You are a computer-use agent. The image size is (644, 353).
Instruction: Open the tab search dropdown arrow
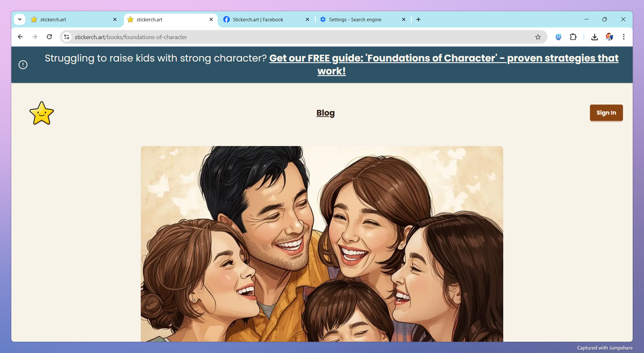20,19
